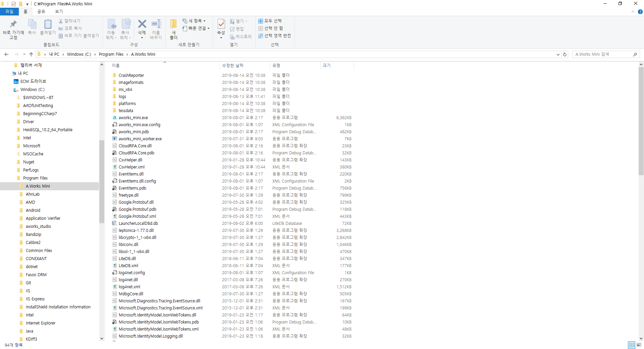
Task: Select the AhnLab folder in tree
Action: coord(33,194)
